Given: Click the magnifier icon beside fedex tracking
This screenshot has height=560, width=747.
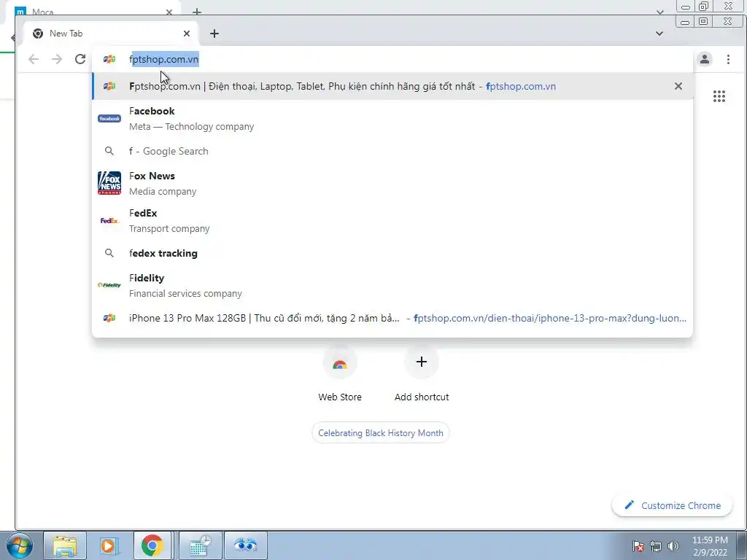Looking at the screenshot, I should (109, 253).
